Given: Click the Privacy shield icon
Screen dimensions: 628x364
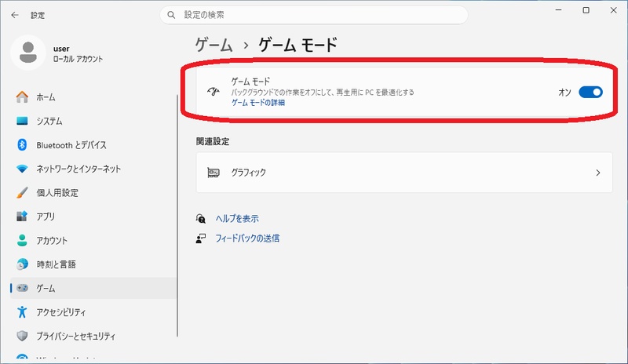Looking at the screenshot, I should click(x=22, y=336).
